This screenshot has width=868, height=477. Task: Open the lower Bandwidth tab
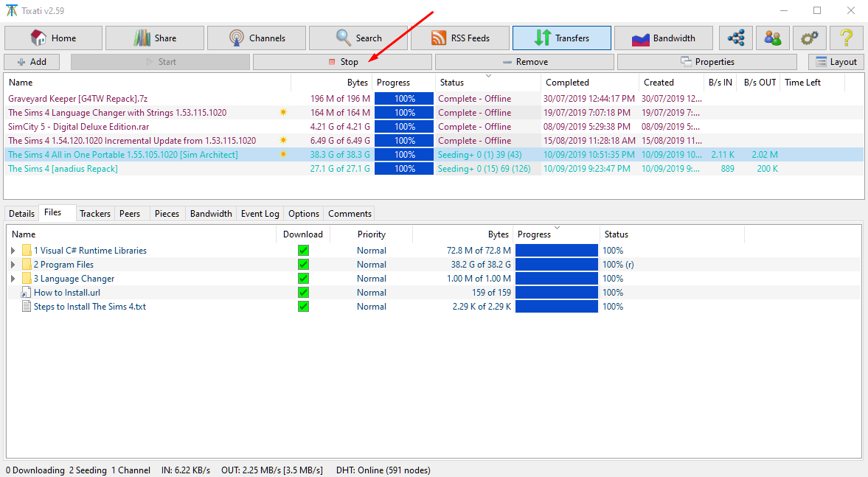click(211, 214)
